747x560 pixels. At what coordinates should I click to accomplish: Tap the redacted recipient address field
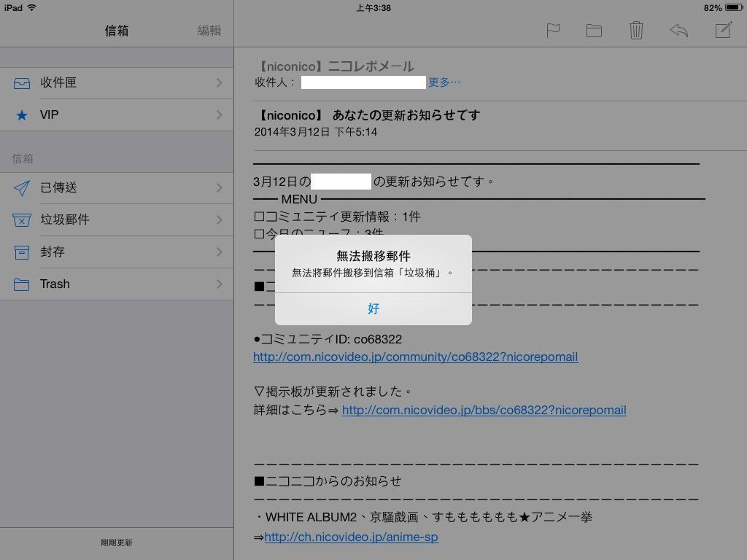point(363,82)
